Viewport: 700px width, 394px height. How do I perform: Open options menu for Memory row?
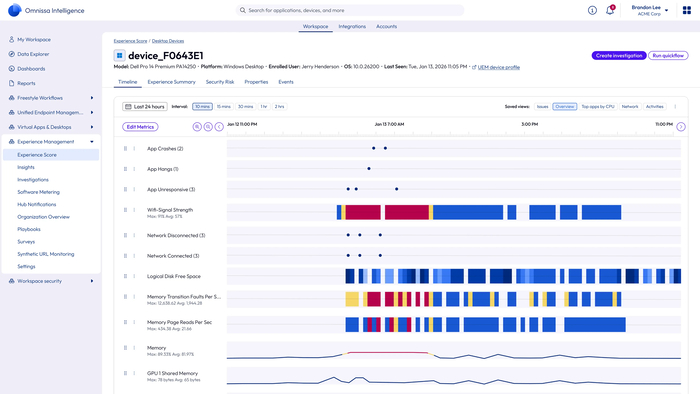pos(134,348)
